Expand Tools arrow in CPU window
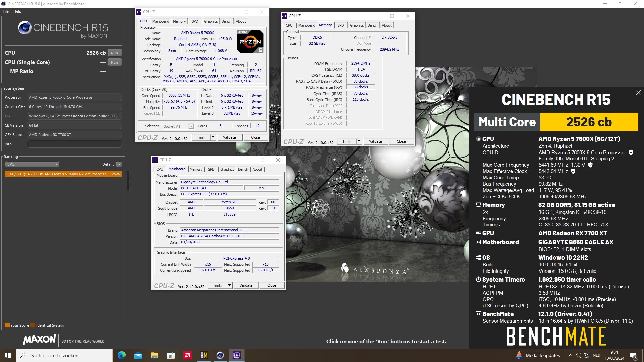Image resolution: width=644 pixels, height=362 pixels. coord(213,137)
